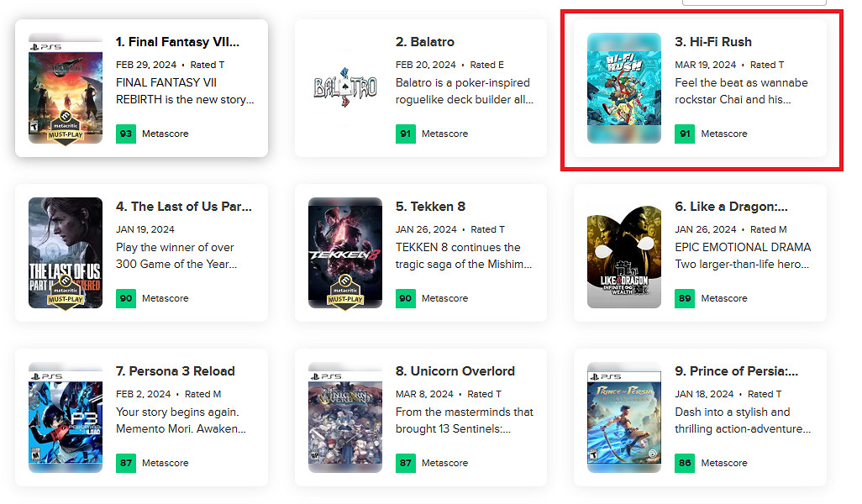
Task: Open the Unicorn Overlord cover thumbnail
Action: [345, 417]
